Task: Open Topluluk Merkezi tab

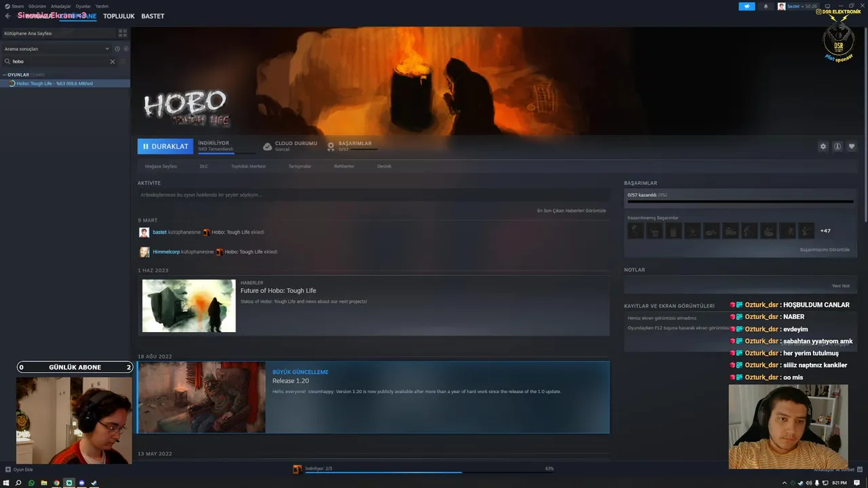Action: 248,166
